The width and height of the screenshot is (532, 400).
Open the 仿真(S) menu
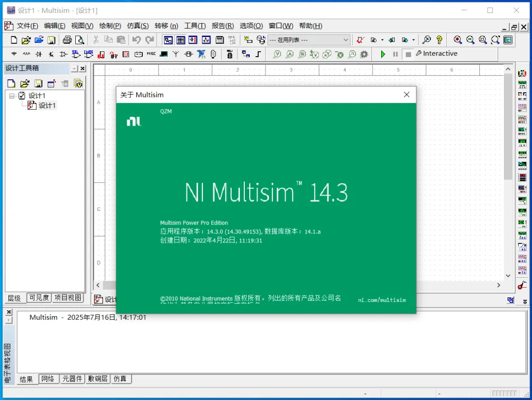coord(138,26)
